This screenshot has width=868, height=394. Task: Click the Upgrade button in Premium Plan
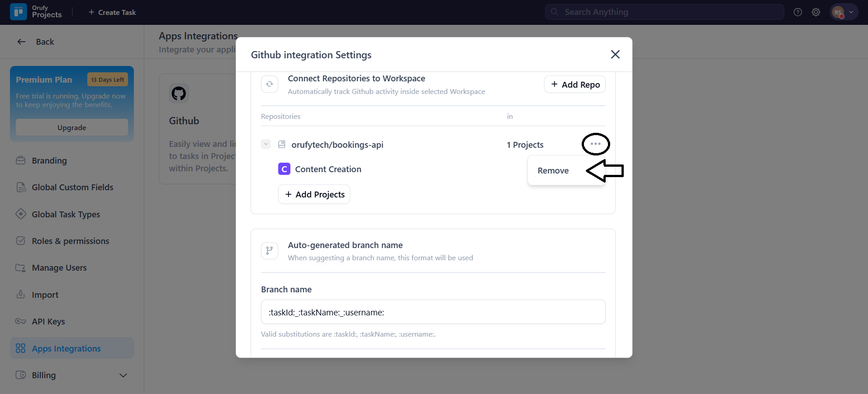(72, 127)
